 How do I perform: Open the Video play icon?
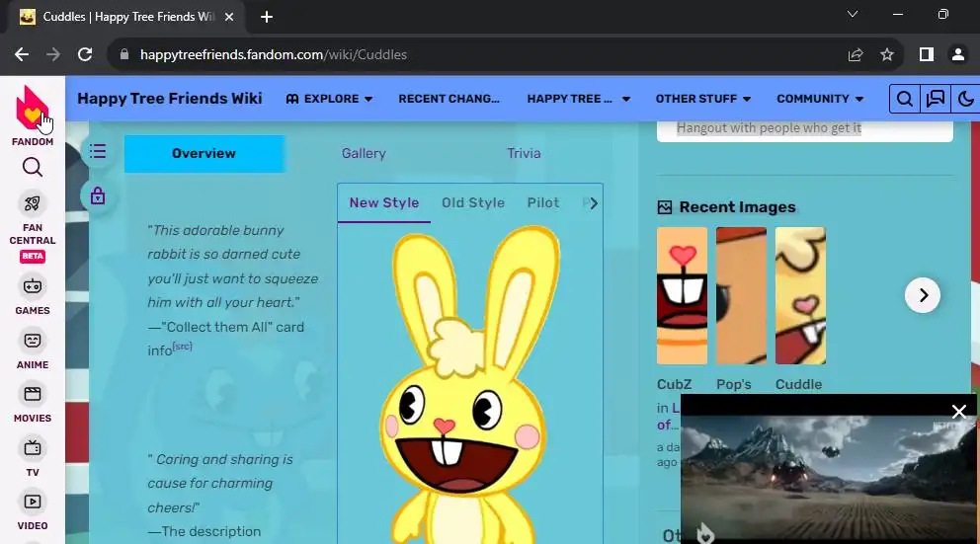tap(33, 503)
